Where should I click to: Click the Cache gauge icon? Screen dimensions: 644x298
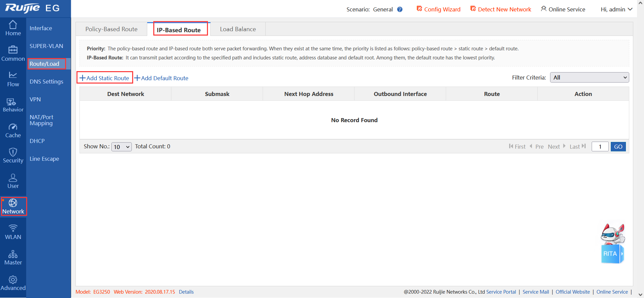(13, 127)
